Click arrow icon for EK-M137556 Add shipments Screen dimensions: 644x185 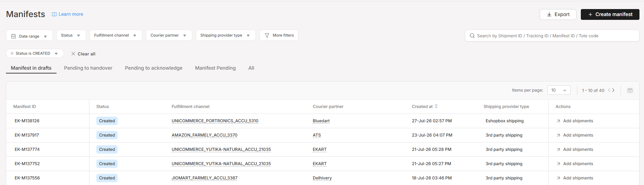point(558,178)
